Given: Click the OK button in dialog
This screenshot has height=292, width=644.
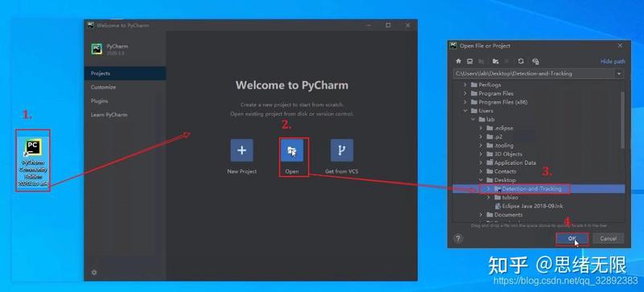Looking at the screenshot, I should tap(572, 239).
